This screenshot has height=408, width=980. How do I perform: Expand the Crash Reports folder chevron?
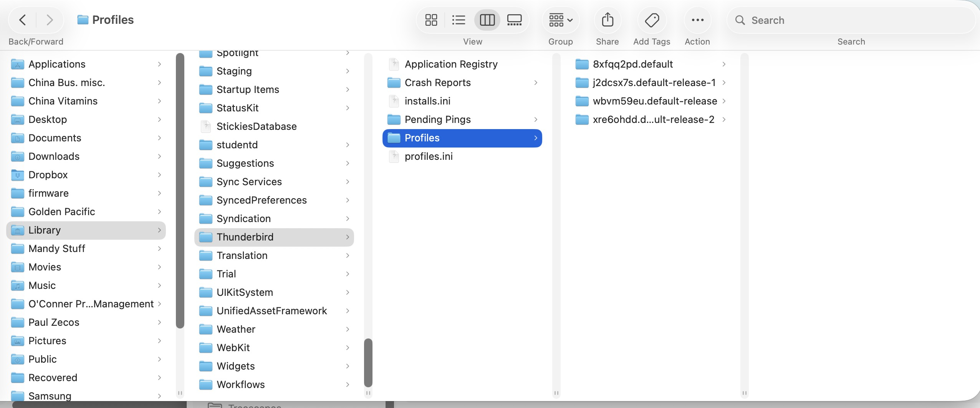[536, 83]
